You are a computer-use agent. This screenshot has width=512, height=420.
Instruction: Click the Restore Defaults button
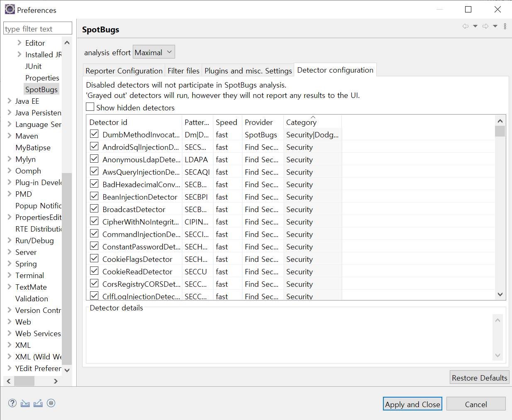[479, 378]
